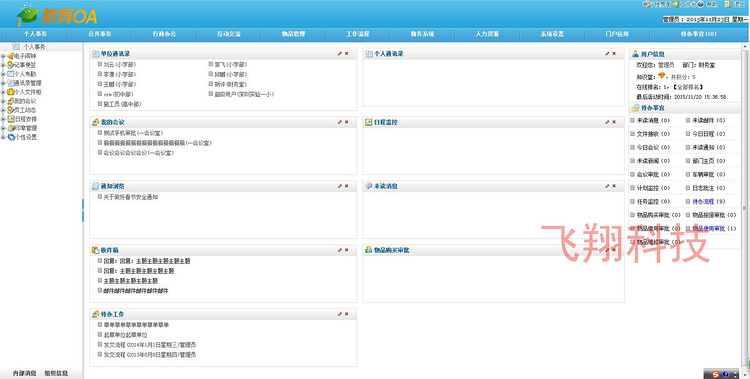Open the blue 物品使用审批 (1) link

coord(715,228)
